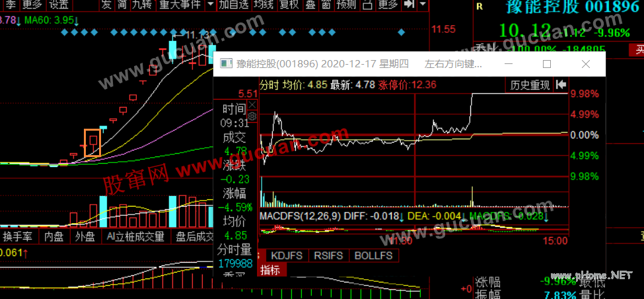Click the MACDFS(12,26,9) label

coord(300,216)
